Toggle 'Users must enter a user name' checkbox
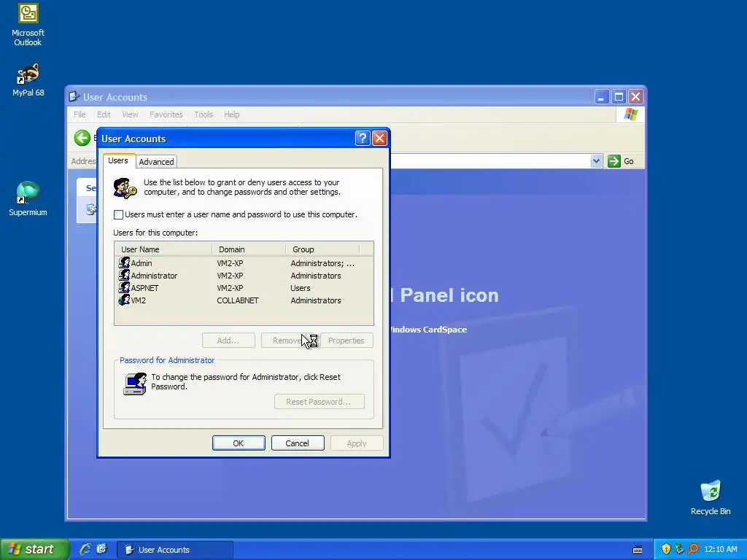 [x=119, y=215]
